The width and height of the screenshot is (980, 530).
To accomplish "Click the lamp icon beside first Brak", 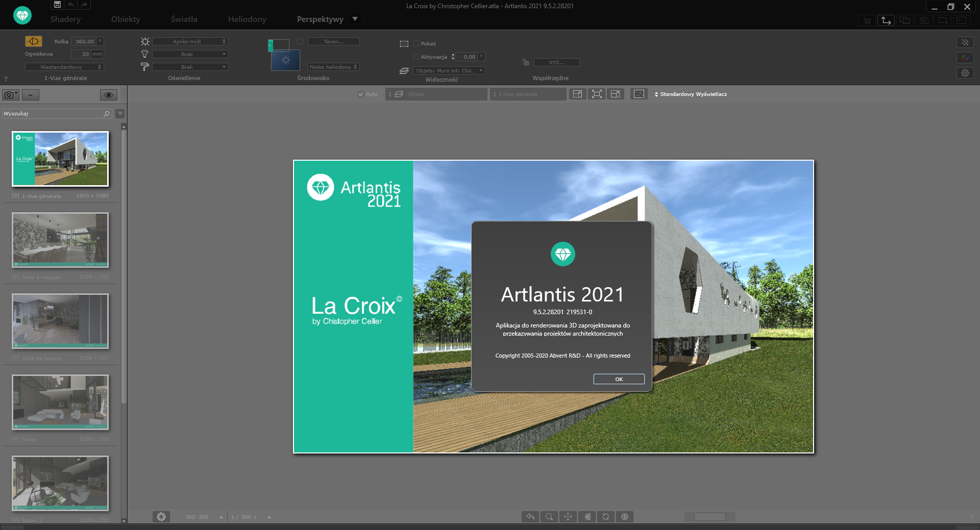I will tap(145, 54).
